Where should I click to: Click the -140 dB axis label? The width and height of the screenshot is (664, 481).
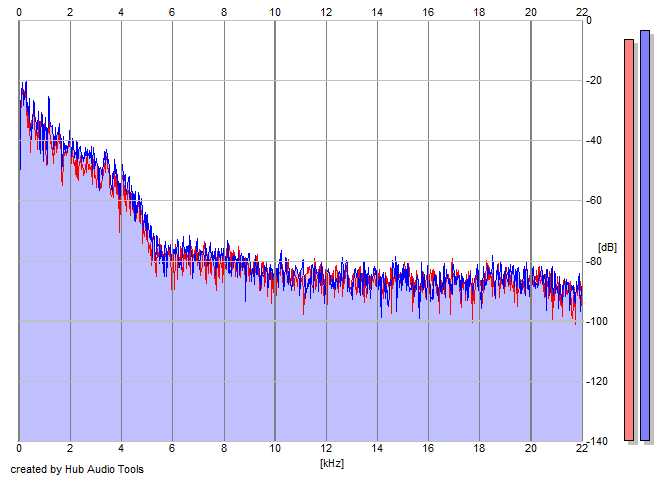pyautogui.click(x=596, y=442)
